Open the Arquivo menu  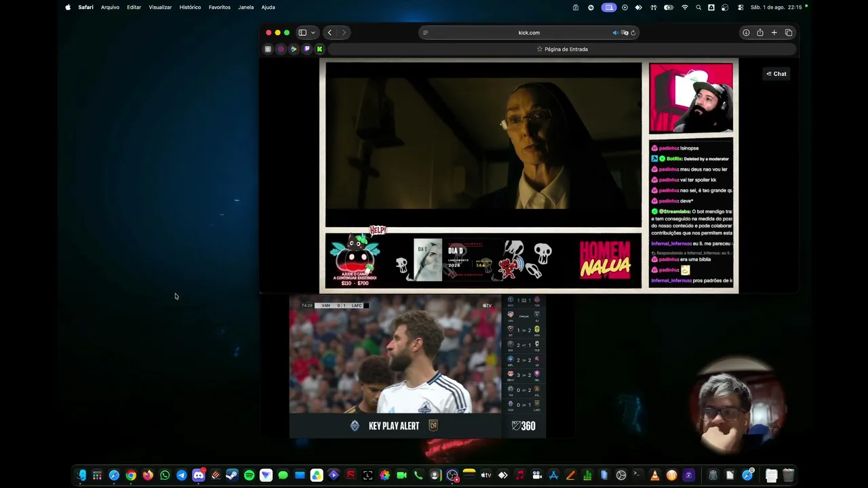click(110, 7)
